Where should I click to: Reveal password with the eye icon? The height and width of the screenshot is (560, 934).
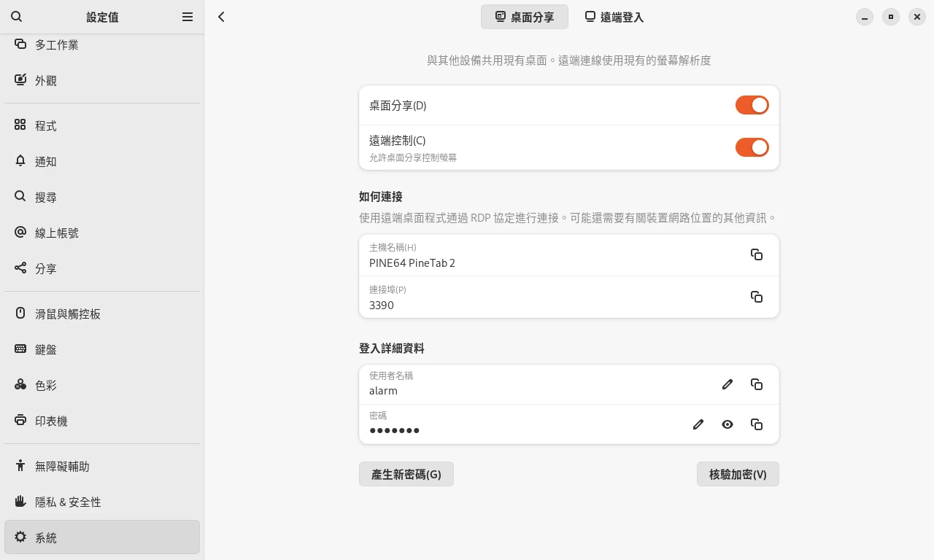coord(727,424)
